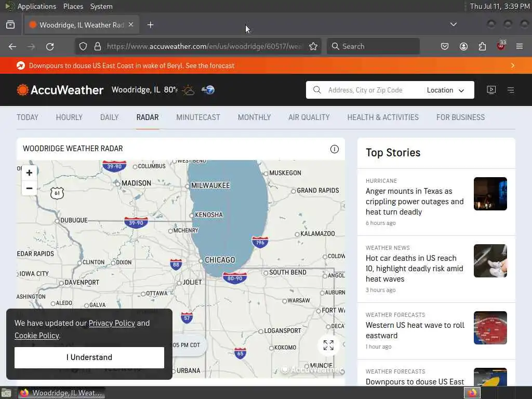532x399 pixels.
Task: Select the RADAR tab
Action: click(148, 117)
